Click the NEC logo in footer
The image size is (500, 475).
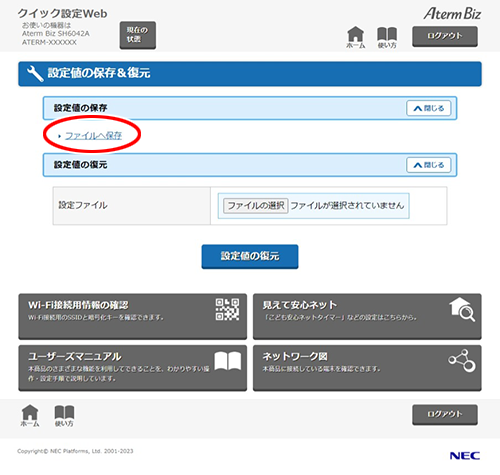click(x=465, y=456)
